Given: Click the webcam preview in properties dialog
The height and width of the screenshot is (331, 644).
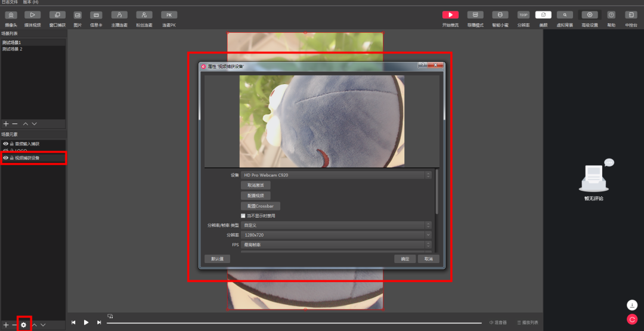Looking at the screenshot, I should point(322,121).
